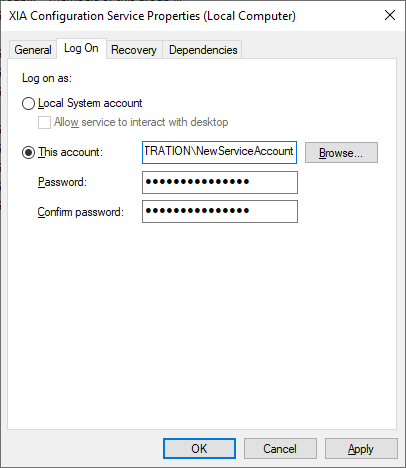This screenshot has height=468, width=406.
Task: Go to the Dependencies tab
Action: (x=203, y=50)
